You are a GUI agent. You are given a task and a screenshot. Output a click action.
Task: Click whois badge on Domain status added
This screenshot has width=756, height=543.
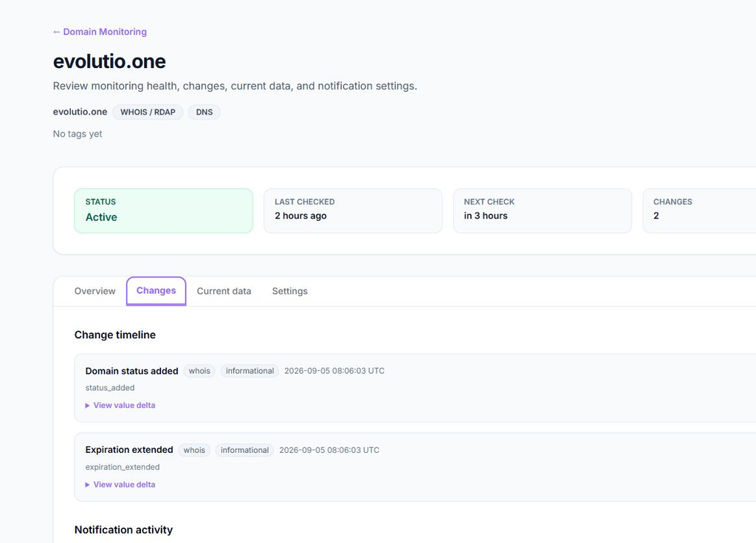[199, 371]
